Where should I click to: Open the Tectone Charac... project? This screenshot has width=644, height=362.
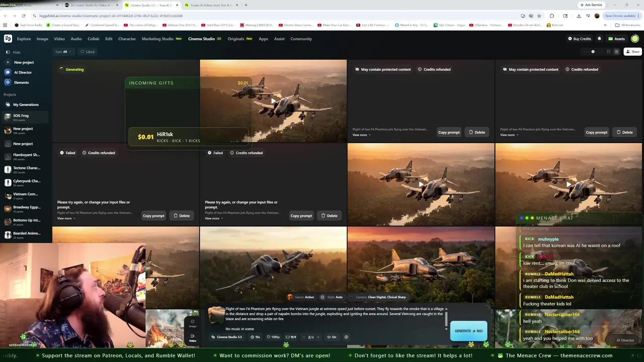[25, 169]
